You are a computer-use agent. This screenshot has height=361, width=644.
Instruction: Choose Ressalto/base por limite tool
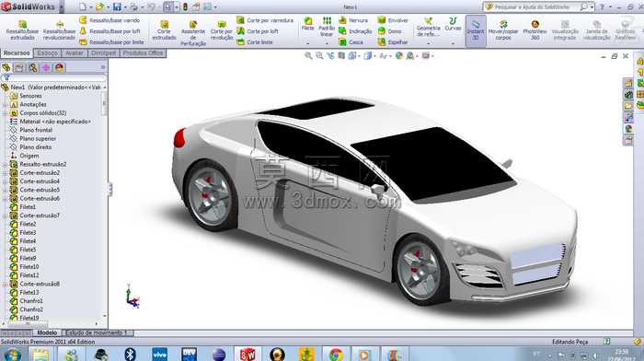[x=111, y=42]
